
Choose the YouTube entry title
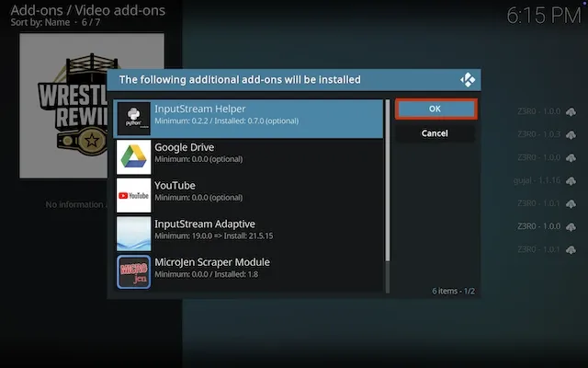pyautogui.click(x=175, y=186)
